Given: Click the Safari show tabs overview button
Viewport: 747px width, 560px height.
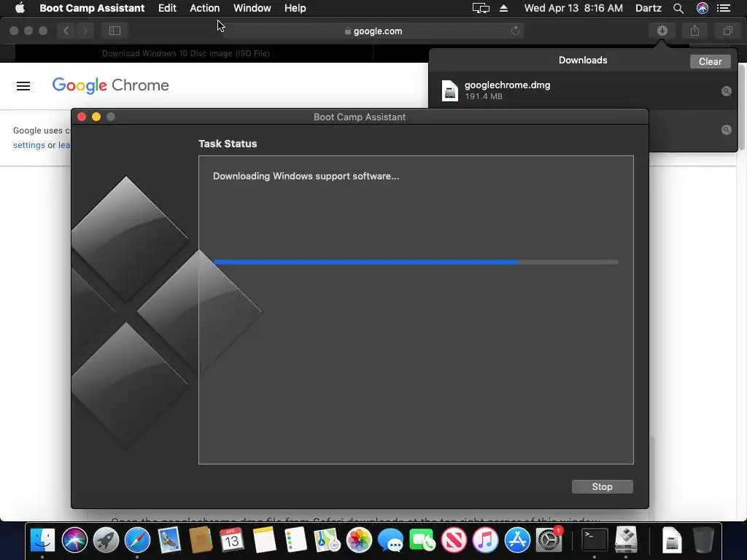Looking at the screenshot, I should [x=727, y=31].
